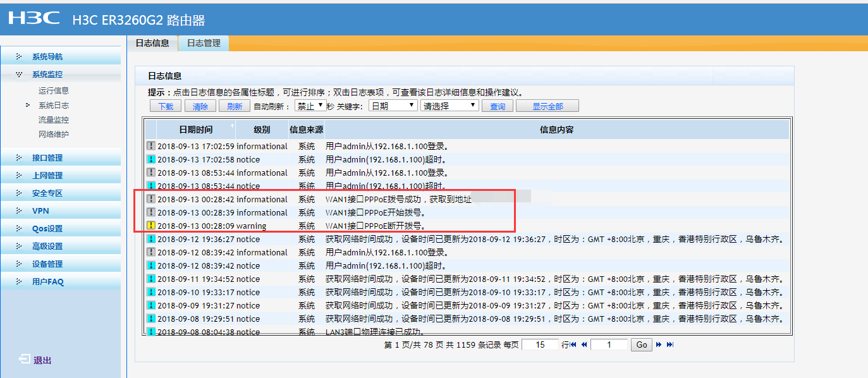Click arrow icon beside 用户FAQ menu
The image size is (868, 378).
coord(19,281)
